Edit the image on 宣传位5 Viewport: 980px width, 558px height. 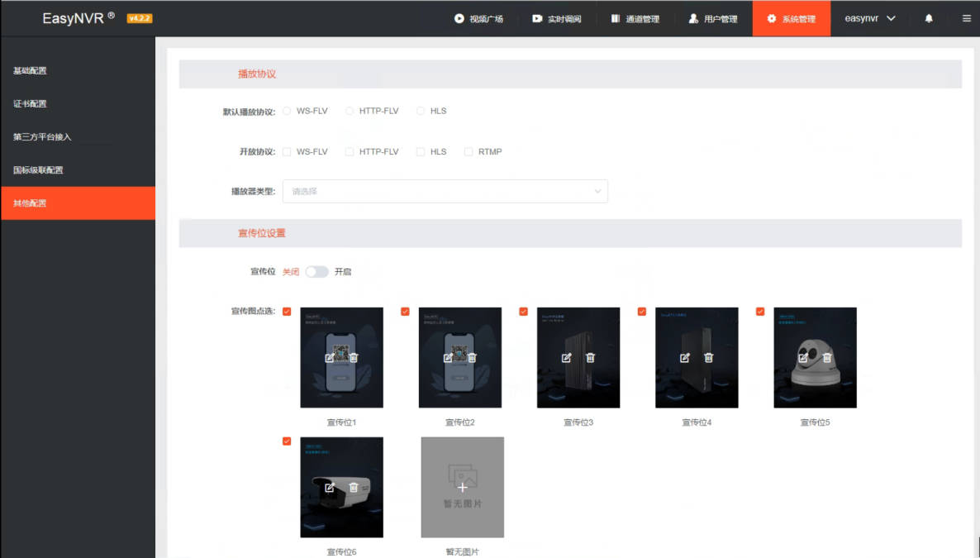[803, 358]
